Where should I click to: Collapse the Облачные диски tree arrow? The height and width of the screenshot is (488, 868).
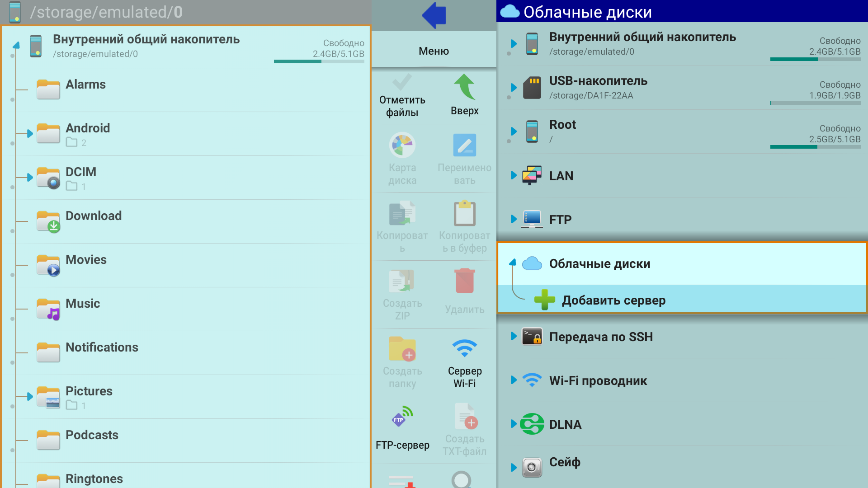(x=513, y=263)
